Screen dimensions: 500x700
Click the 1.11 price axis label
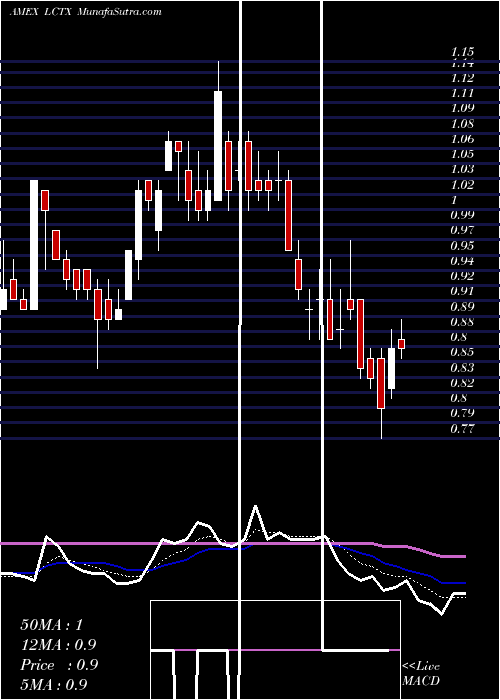tap(462, 93)
